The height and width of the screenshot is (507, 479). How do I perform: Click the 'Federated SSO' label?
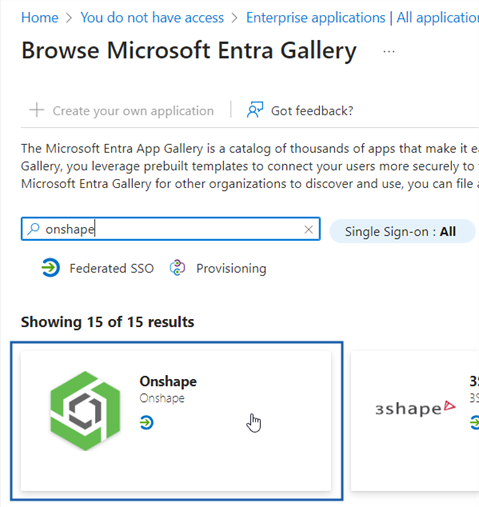coord(112,268)
